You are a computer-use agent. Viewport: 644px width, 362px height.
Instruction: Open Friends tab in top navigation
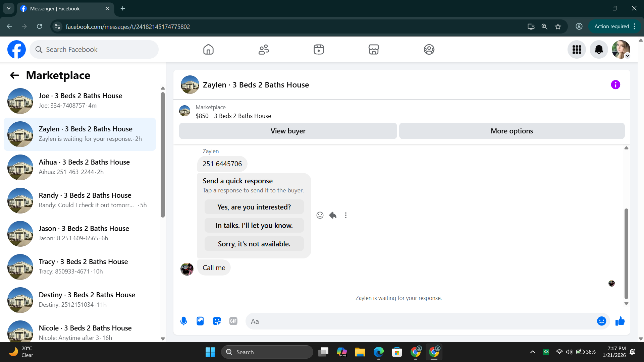pos(264,50)
